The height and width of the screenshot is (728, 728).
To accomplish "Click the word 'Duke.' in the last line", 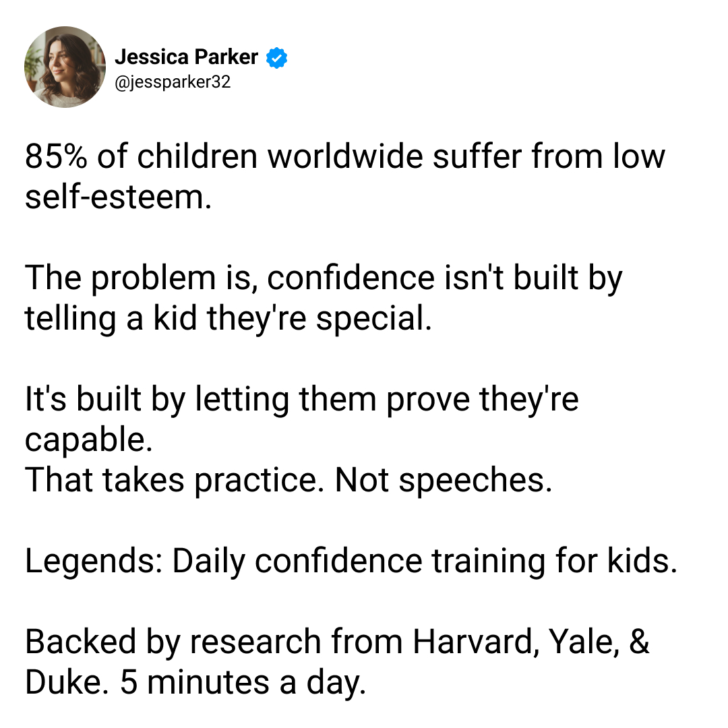I will (67, 683).
